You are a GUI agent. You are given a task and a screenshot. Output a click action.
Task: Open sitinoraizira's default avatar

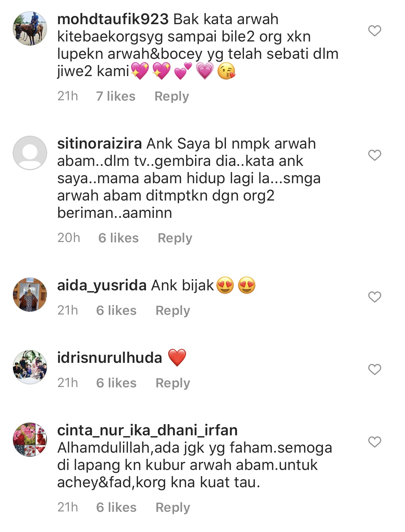(30, 153)
